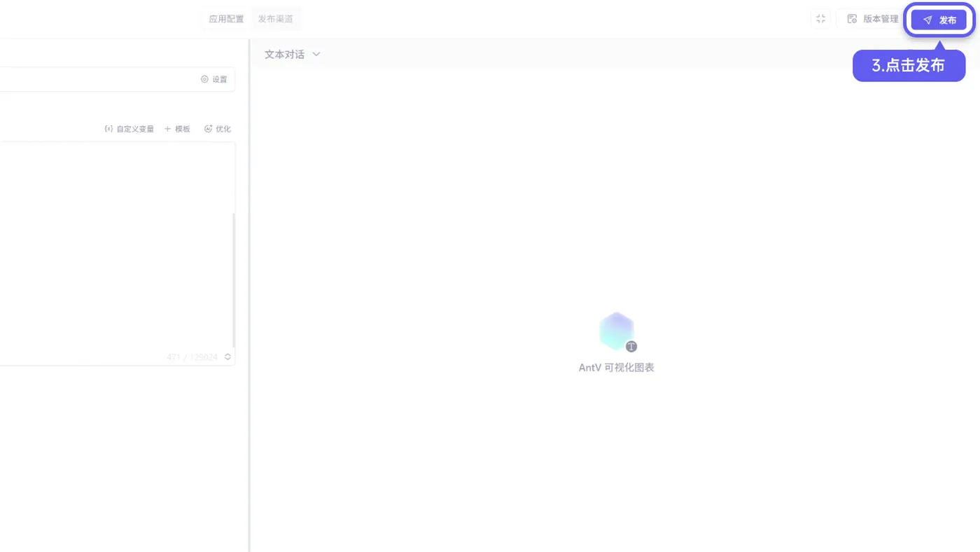Click the AntV hexagon app icon
980x552 pixels.
pos(617,331)
